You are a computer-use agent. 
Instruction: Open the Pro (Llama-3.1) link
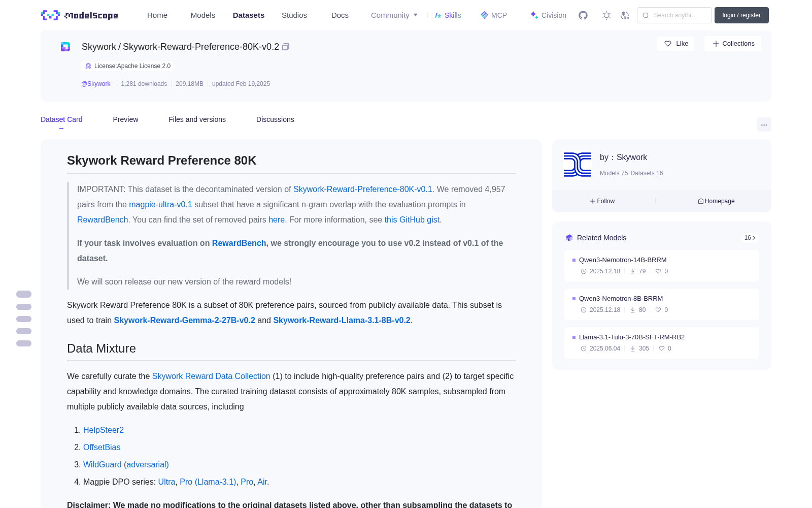tap(208, 482)
